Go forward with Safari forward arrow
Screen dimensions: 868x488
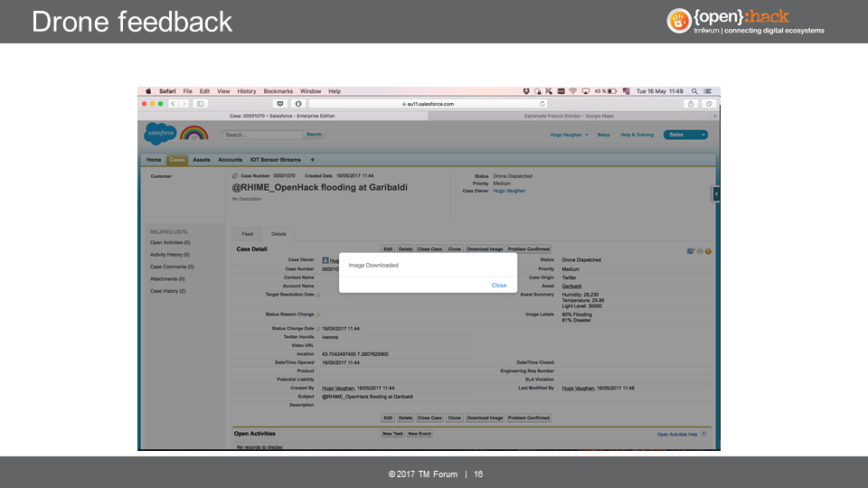(x=184, y=103)
